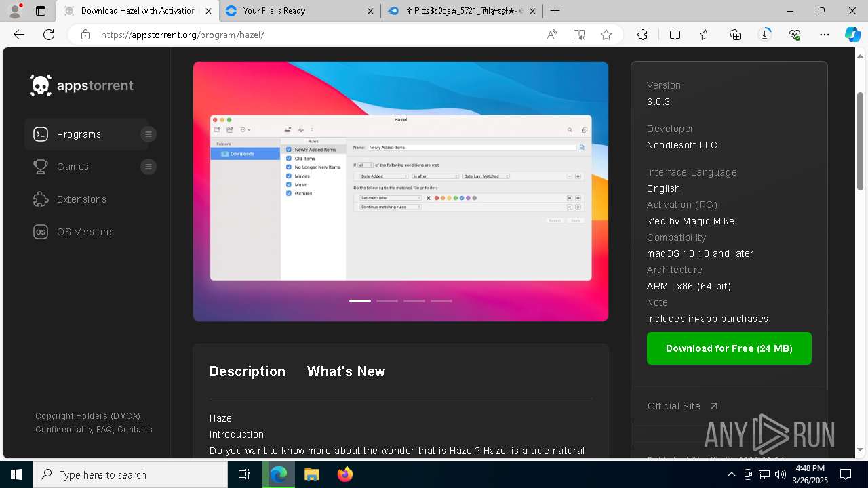Screen dimensions: 868x488
Task: Enter Immersive Reader mode icon
Action: point(579,35)
